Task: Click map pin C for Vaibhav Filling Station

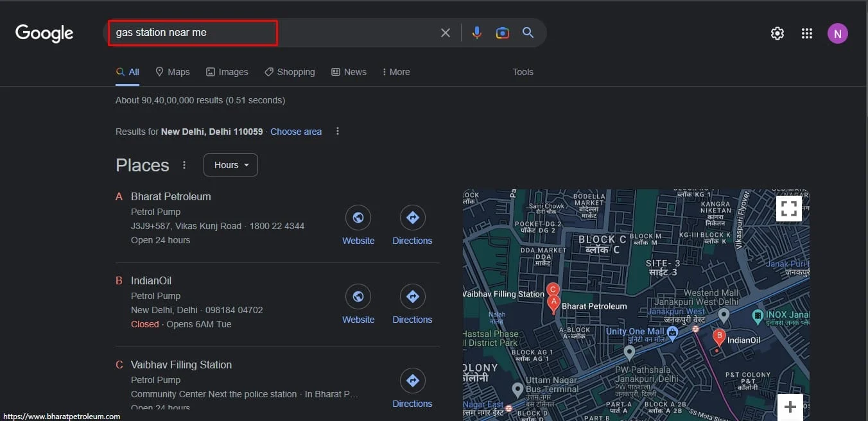Action: [x=553, y=291]
